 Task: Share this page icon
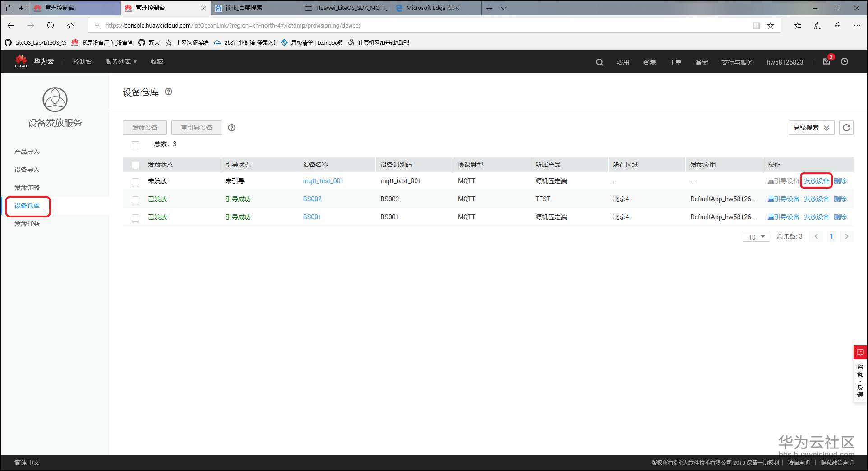837,25
